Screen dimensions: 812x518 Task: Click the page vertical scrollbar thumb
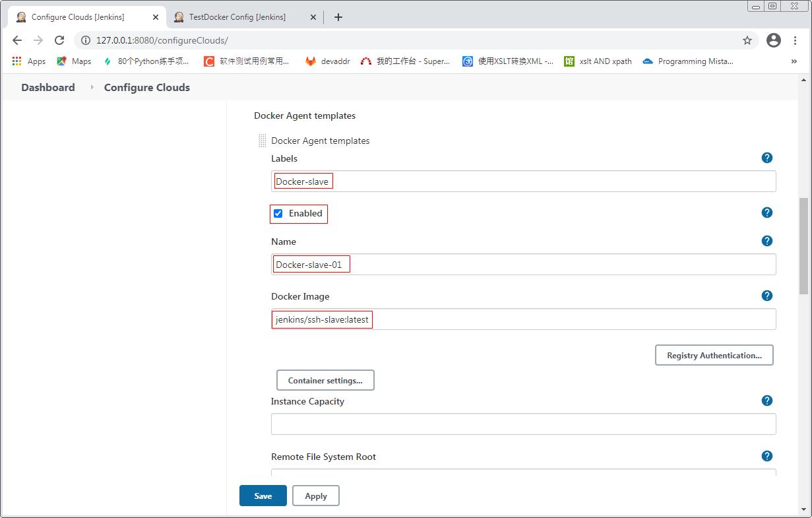point(803,245)
